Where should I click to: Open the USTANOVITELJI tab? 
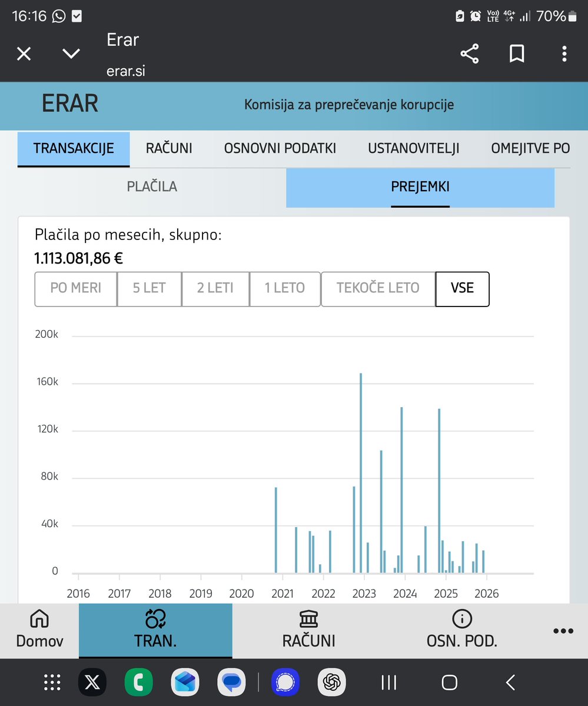click(414, 149)
